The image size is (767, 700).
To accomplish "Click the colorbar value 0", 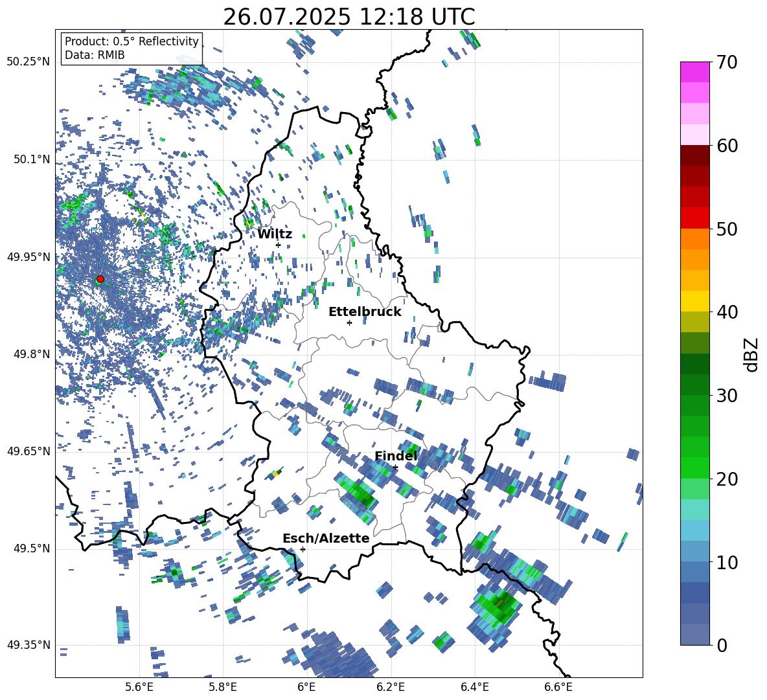I will [x=722, y=645].
